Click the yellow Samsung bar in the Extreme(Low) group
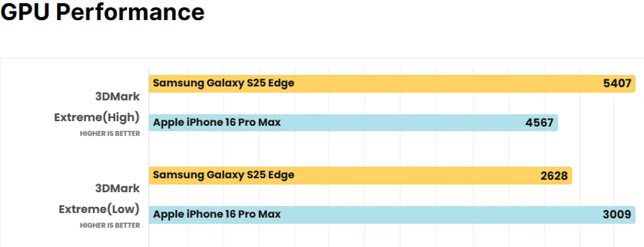This screenshot has width=644, height=247. pyautogui.click(x=360, y=175)
